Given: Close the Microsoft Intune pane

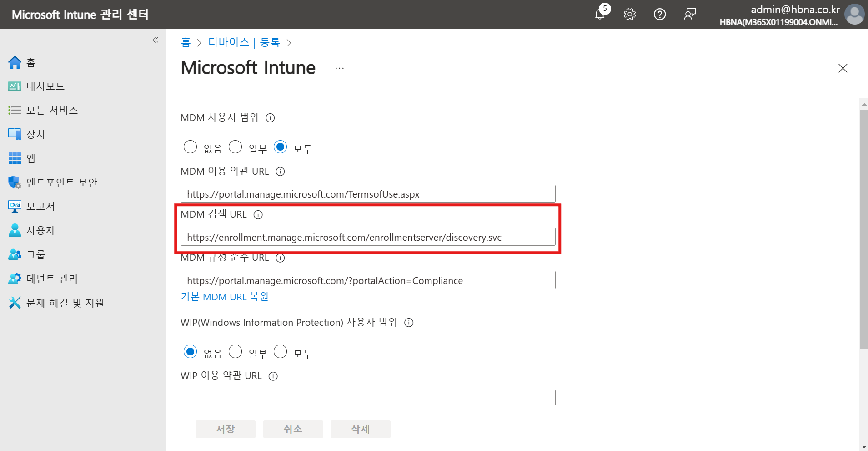Looking at the screenshot, I should pos(843,68).
